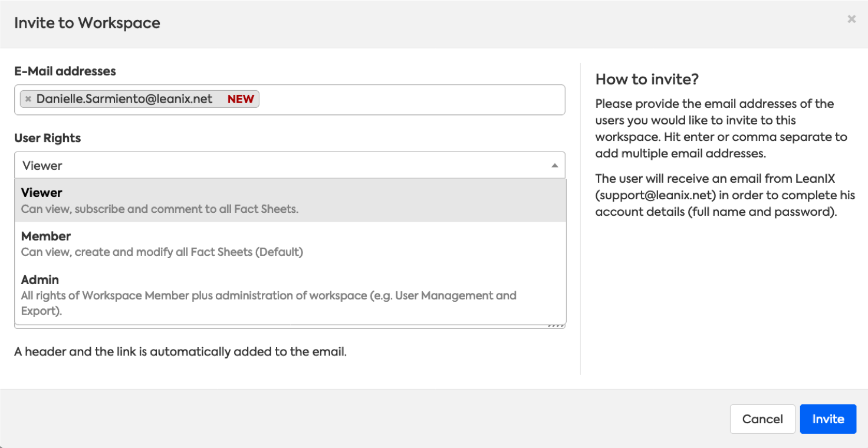Click the NEW badge on the email tag
Screen dimensions: 868x448
[241, 99]
